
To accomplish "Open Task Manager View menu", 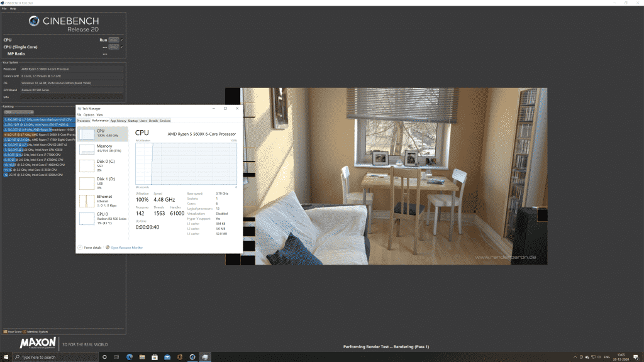I will (99, 115).
